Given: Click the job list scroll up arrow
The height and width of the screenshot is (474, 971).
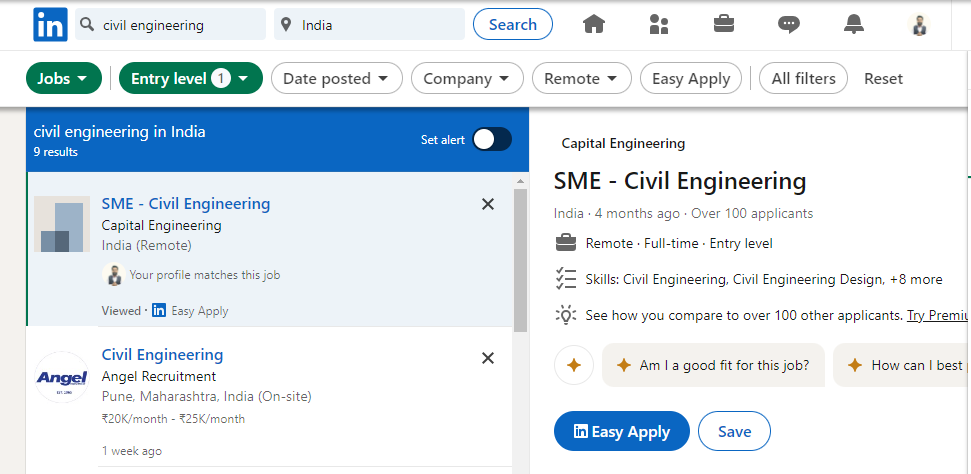Looking at the screenshot, I should tap(520, 181).
